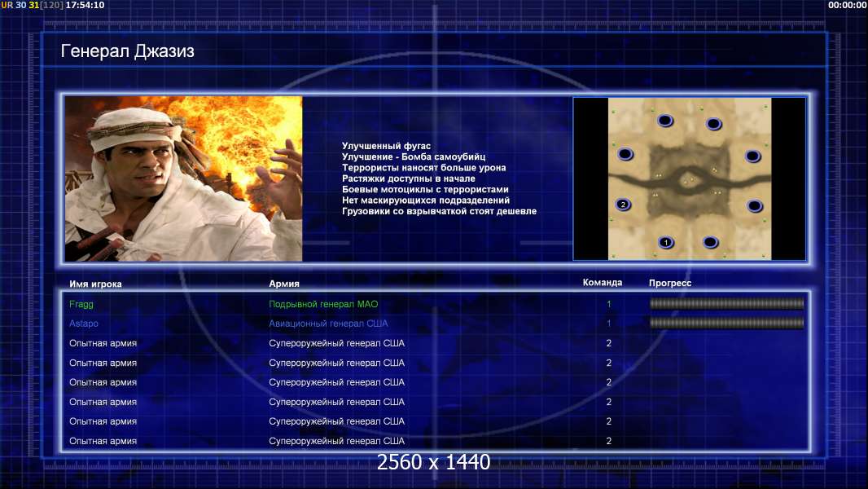Click the line 'Улучшенный фугас'
The width and height of the screenshot is (868, 489).
[x=386, y=146]
